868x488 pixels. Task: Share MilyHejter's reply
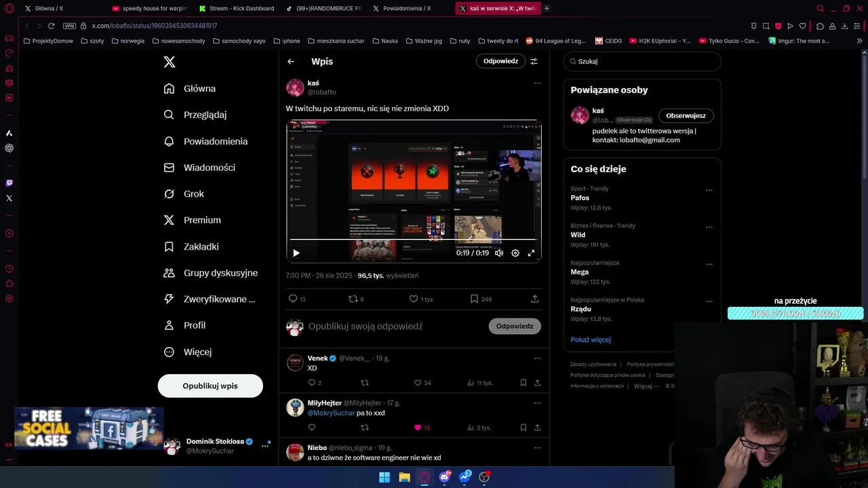pyautogui.click(x=537, y=428)
